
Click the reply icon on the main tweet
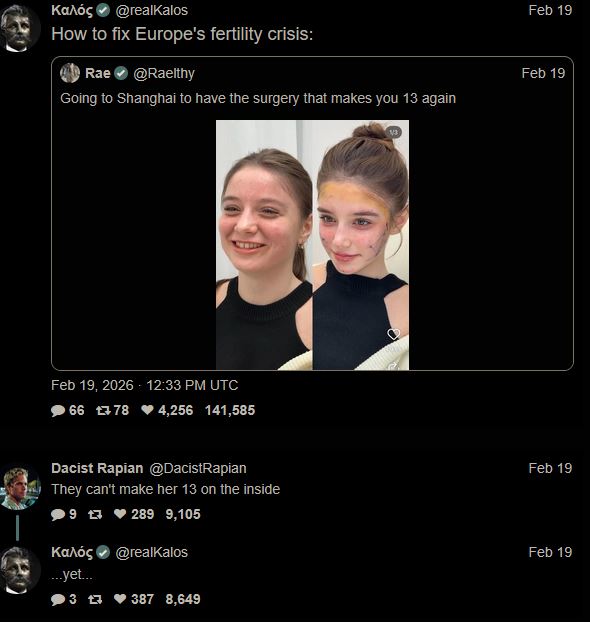point(58,411)
